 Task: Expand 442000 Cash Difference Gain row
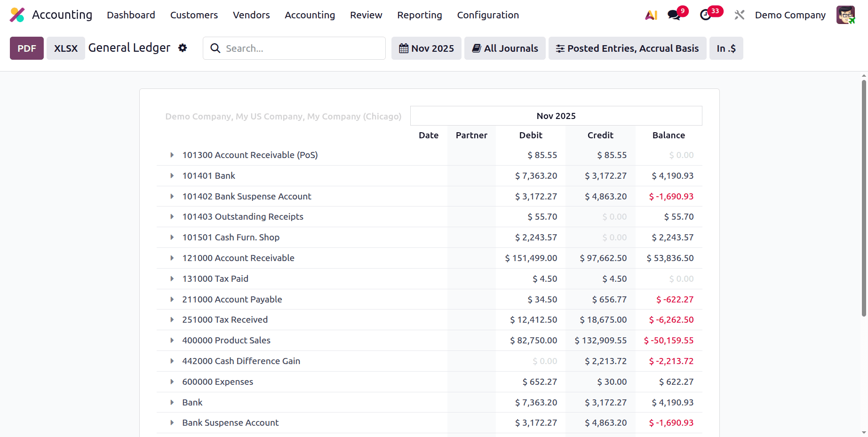click(172, 361)
